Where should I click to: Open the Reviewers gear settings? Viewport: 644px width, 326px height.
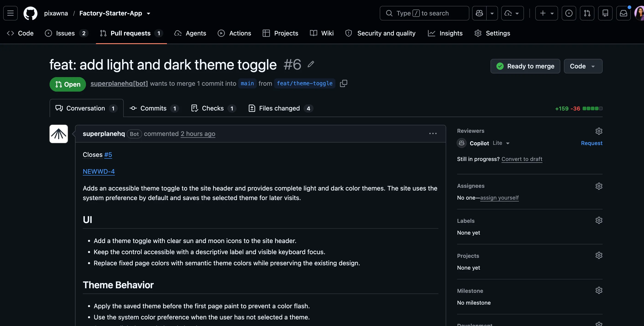[599, 131]
